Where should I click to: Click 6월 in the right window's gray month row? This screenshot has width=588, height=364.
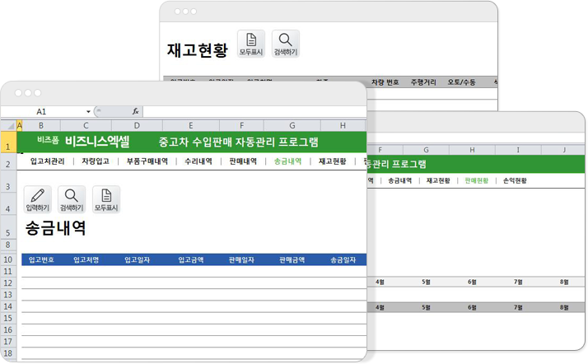point(472,307)
